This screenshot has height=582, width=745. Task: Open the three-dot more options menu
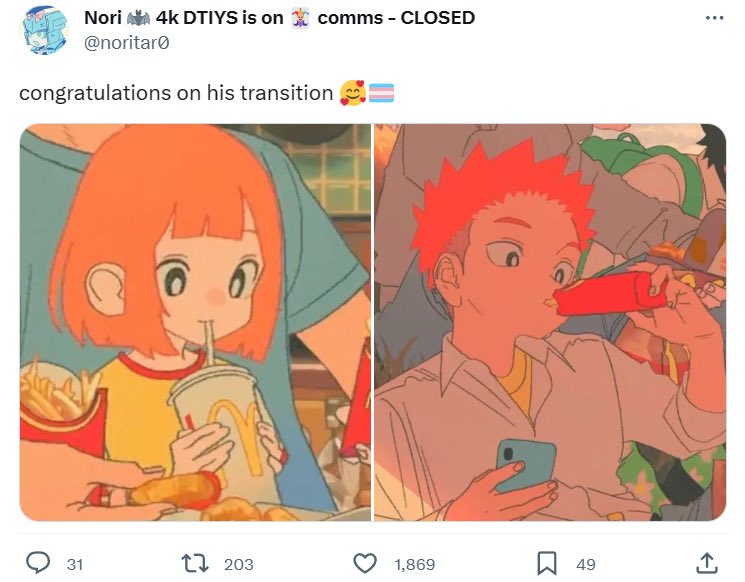(x=714, y=18)
